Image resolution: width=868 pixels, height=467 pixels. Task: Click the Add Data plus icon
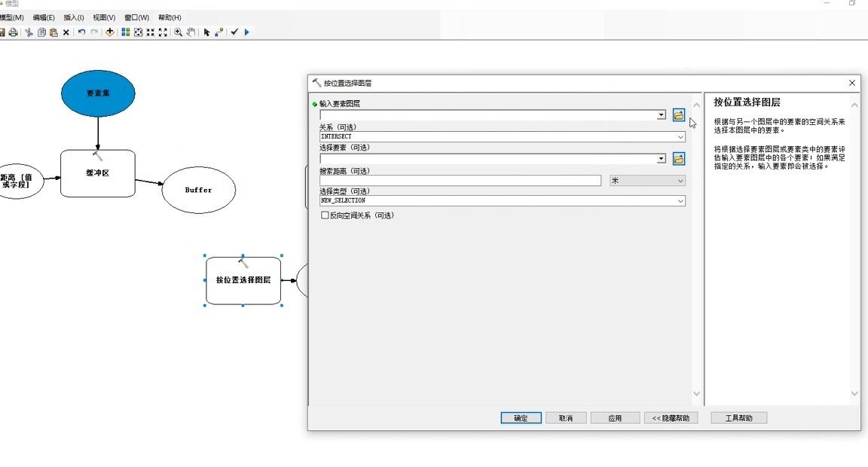click(109, 32)
